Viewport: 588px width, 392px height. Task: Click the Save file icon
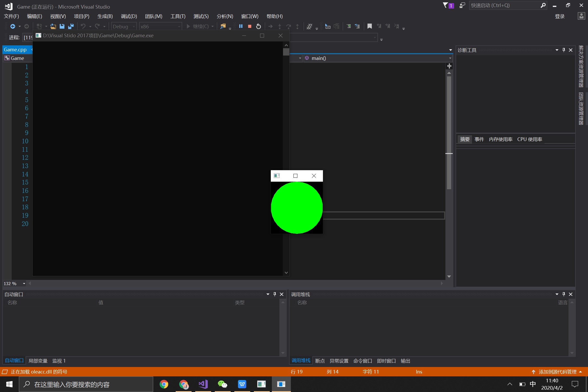tap(62, 26)
